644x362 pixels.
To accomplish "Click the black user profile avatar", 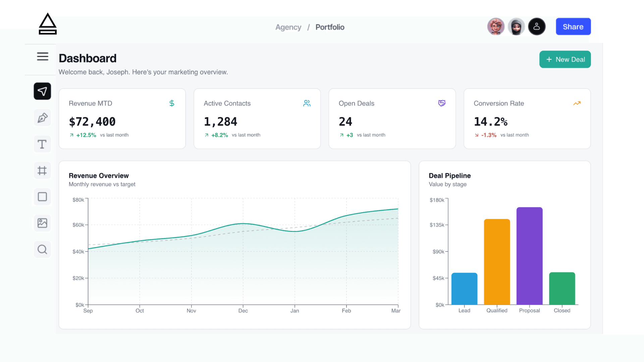I will [x=536, y=27].
